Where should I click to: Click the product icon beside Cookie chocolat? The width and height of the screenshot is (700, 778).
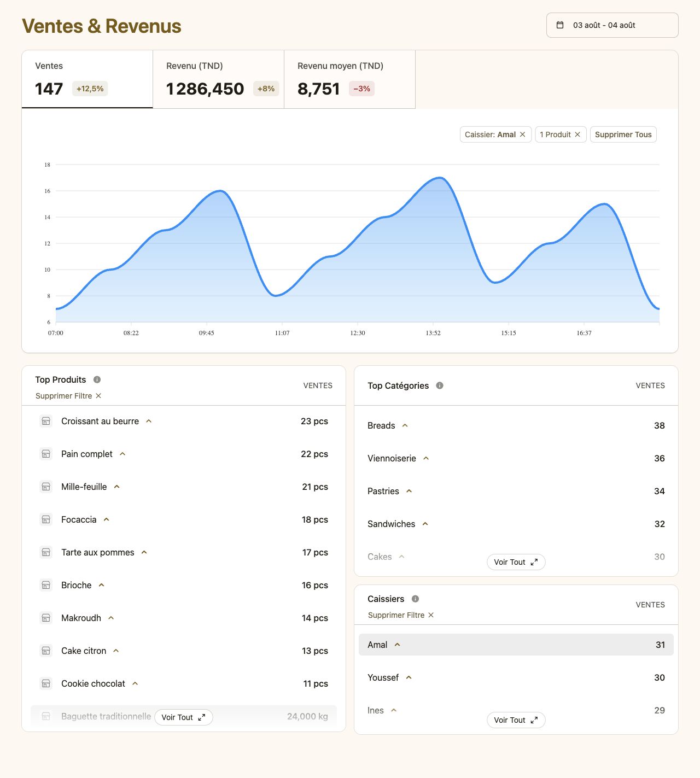tap(46, 683)
